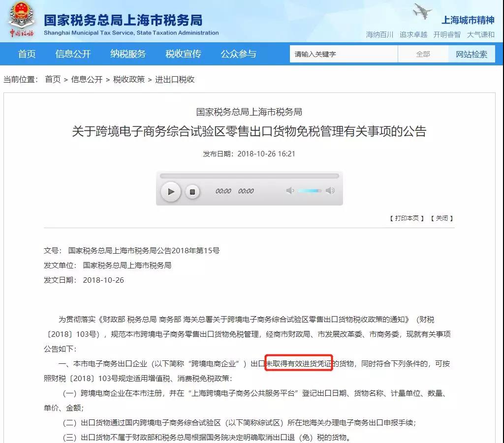Screen dimensions: 504x443
Task: Go to 首页 in the navigation bar
Action: (27, 54)
